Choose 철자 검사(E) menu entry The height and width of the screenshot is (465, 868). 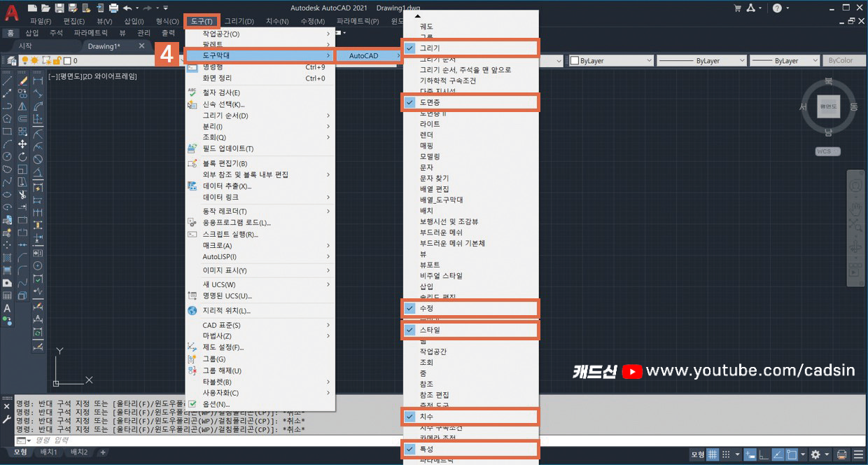260,92
